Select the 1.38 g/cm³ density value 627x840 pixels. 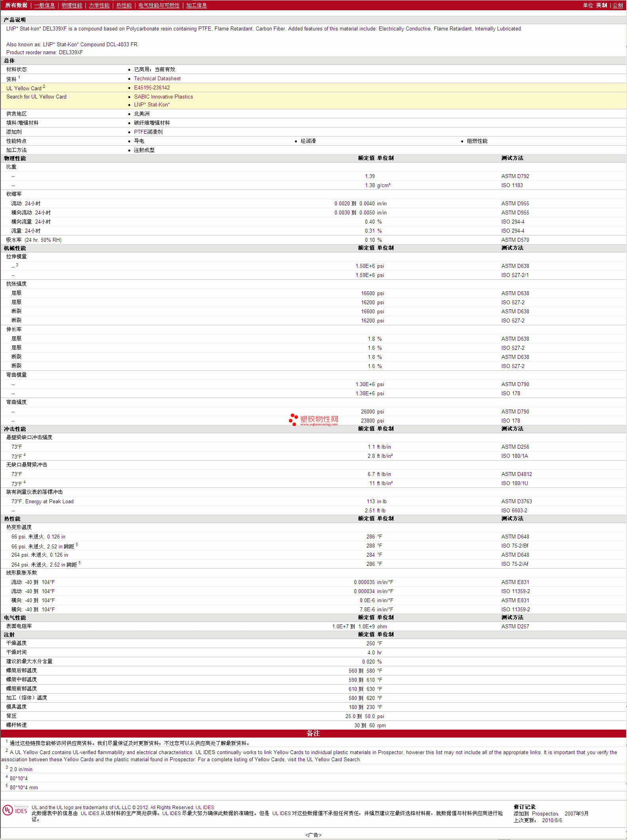[378, 186]
